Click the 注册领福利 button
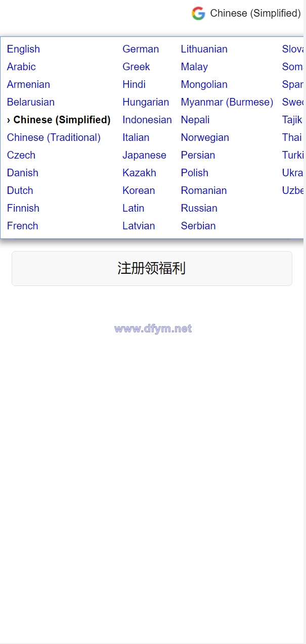The height and width of the screenshot is (644, 306). (152, 268)
